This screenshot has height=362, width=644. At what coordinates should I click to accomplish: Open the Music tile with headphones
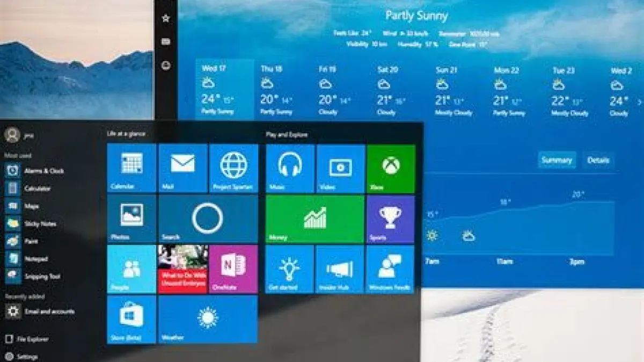click(x=290, y=168)
